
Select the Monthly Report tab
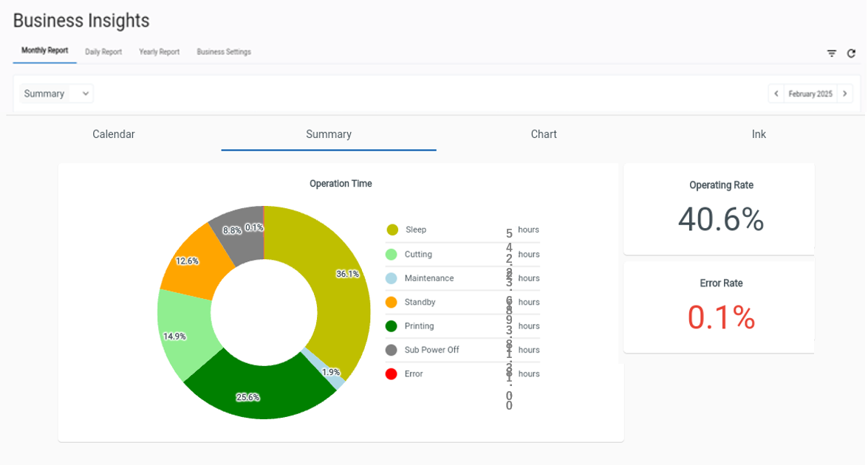pyautogui.click(x=44, y=51)
